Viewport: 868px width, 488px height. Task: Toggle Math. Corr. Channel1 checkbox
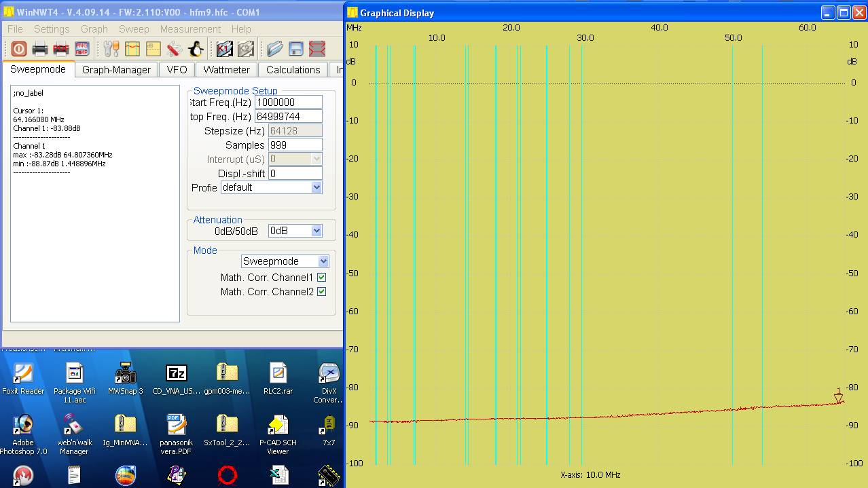tap(322, 278)
